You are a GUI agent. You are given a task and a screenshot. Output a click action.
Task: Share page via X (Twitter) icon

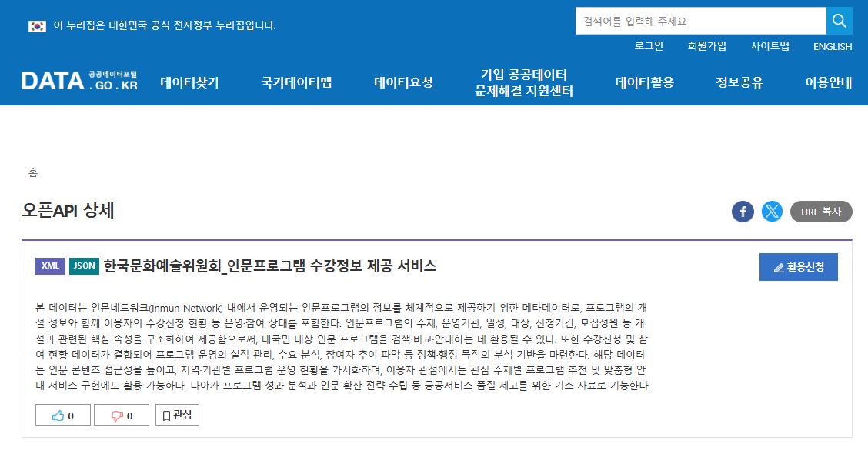pos(772,212)
